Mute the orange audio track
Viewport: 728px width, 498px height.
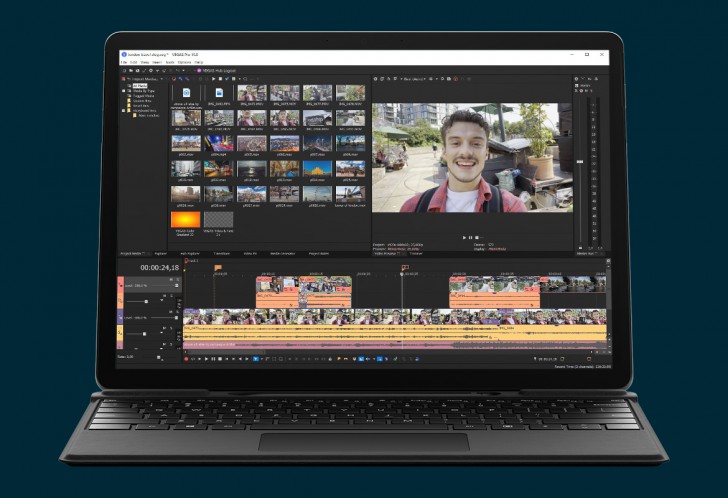tap(164, 296)
